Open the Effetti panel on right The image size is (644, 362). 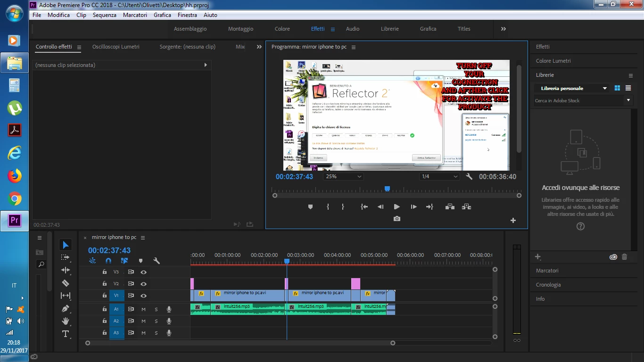pyautogui.click(x=543, y=47)
